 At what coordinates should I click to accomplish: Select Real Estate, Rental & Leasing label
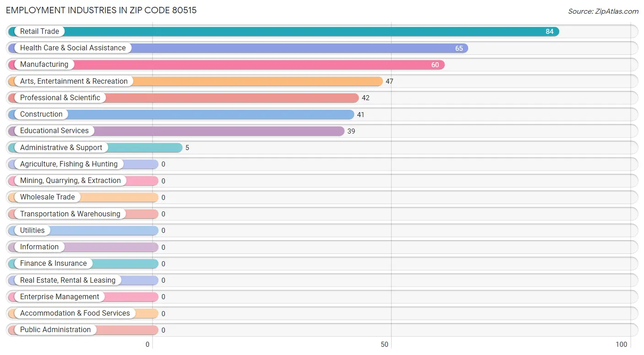pos(68,280)
